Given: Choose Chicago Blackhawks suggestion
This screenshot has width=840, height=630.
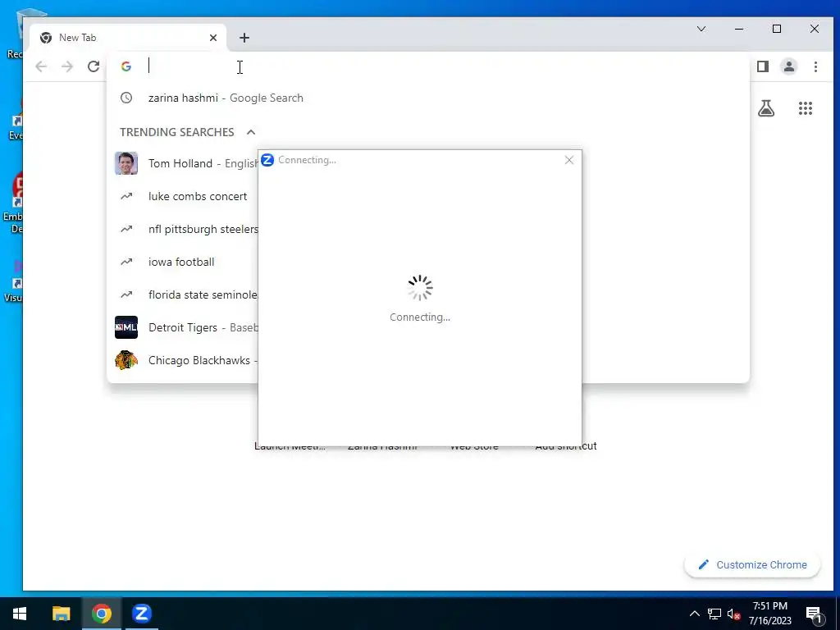Looking at the screenshot, I should coord(183,360).
